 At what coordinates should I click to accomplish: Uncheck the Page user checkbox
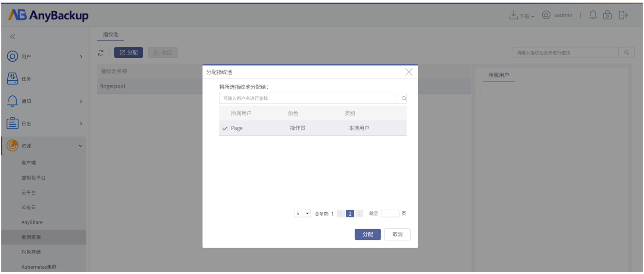(x=225, y=129)
